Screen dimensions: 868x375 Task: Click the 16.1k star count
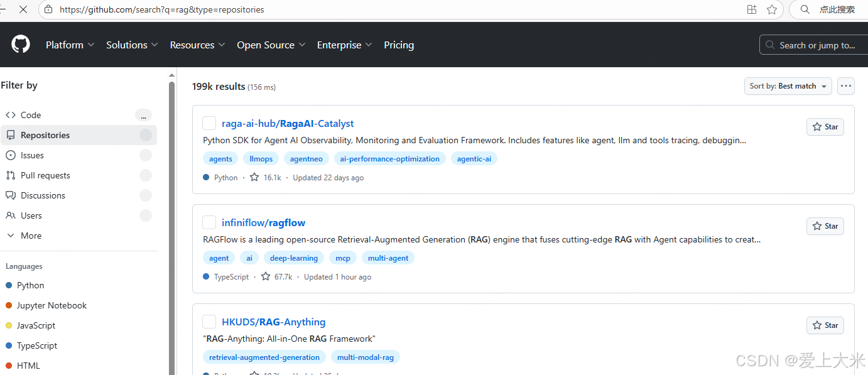[x=272, y=178]
